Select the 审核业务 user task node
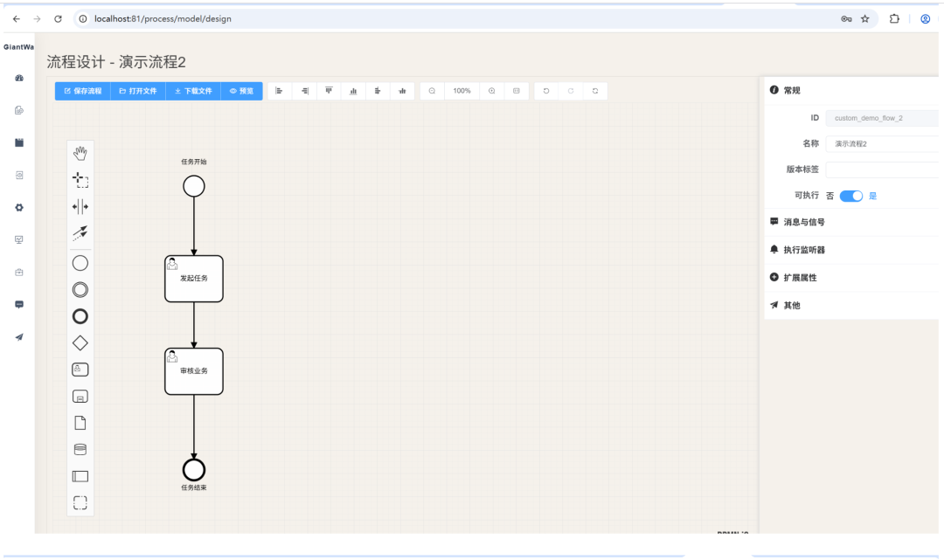The width and height of the screenshot is (944, 560). pos(194,371)
